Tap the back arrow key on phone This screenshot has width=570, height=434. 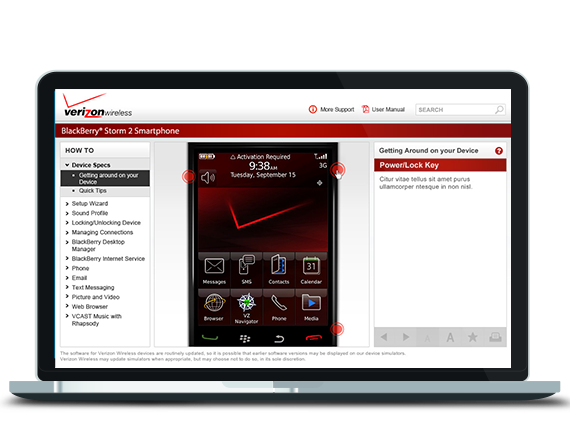(x=279, y=339)
